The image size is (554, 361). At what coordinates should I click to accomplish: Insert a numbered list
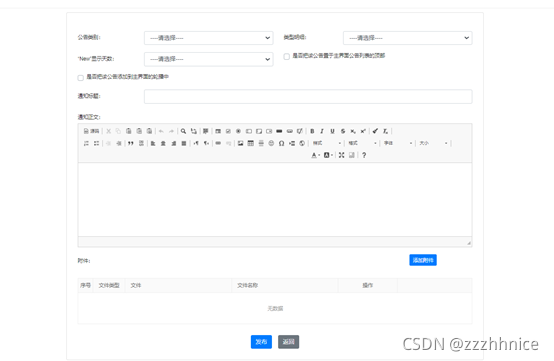pyautogui.click(x=86, y=143)
